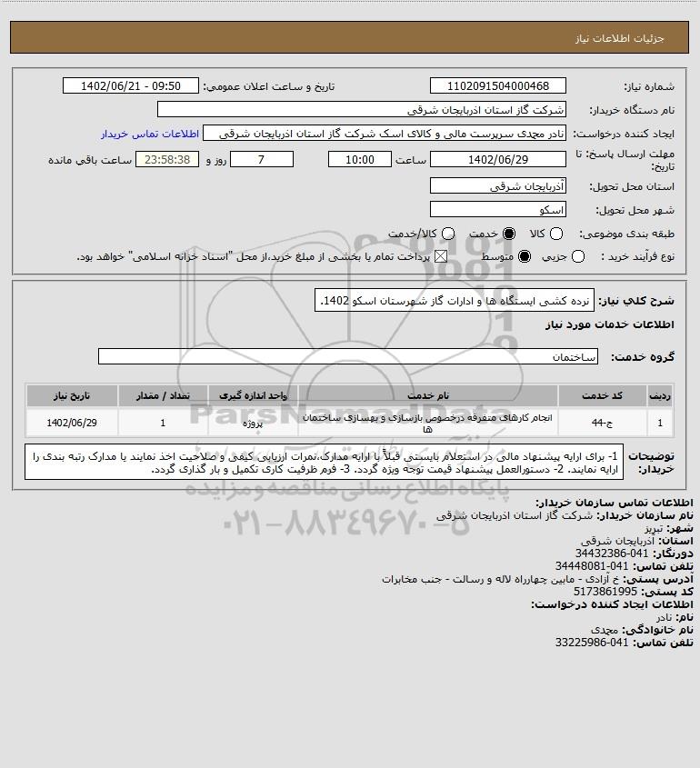The image size is (700, 768).
Task: Click the deadline date field 1402/06/29
Action: [x=497, y=159]
